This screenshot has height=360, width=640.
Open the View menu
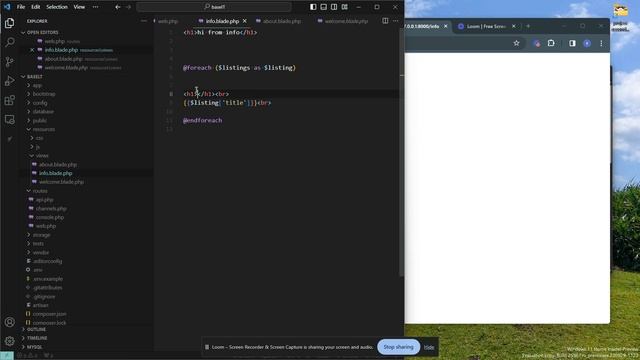[79, 7]
